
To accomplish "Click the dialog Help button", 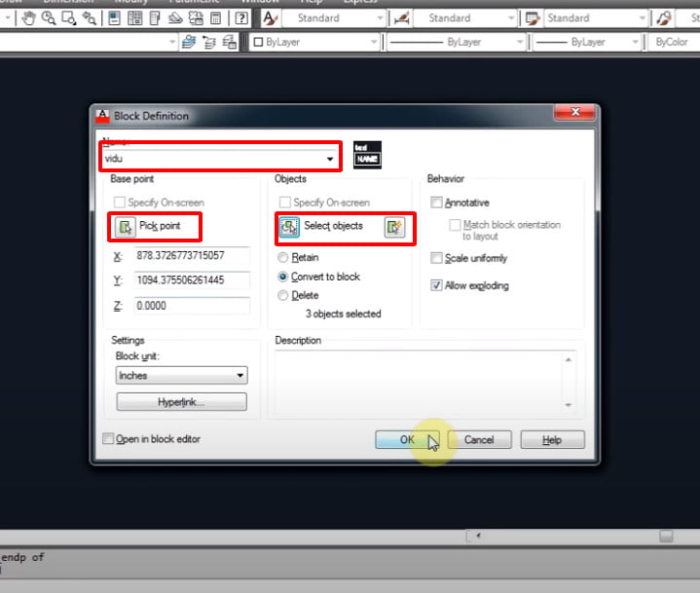I will (552, 439).
